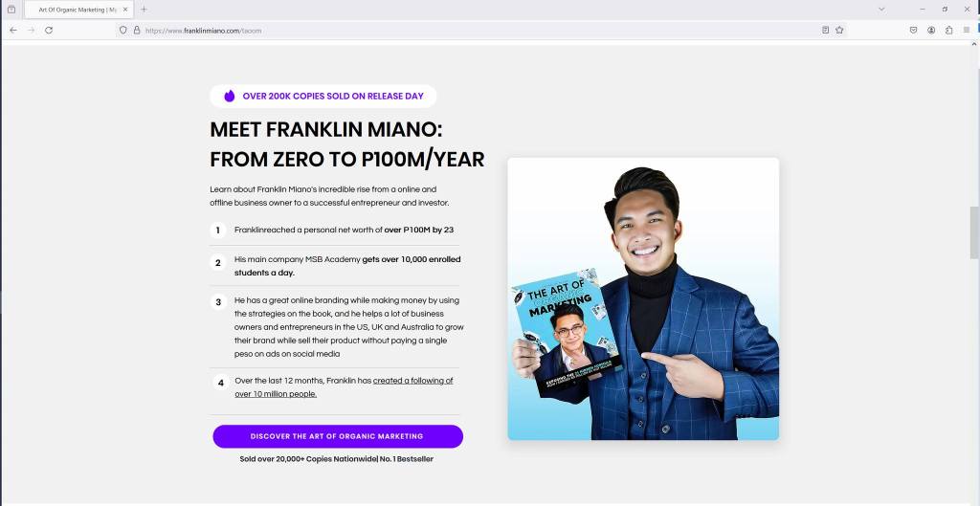The image size is (980, 506).
Task: Reload the page with refresh icon
Action: click(x=49, y=30)
